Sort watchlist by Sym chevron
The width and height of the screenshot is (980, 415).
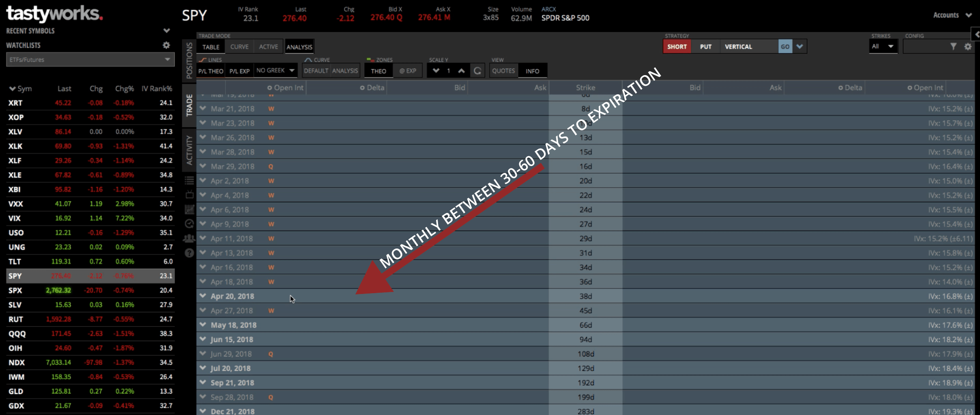point(12,89)
